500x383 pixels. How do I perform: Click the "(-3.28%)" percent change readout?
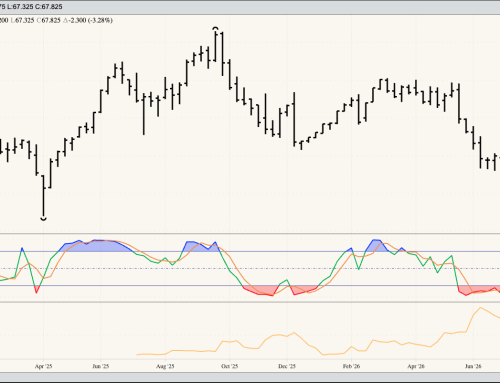click(x=100, y=20)
